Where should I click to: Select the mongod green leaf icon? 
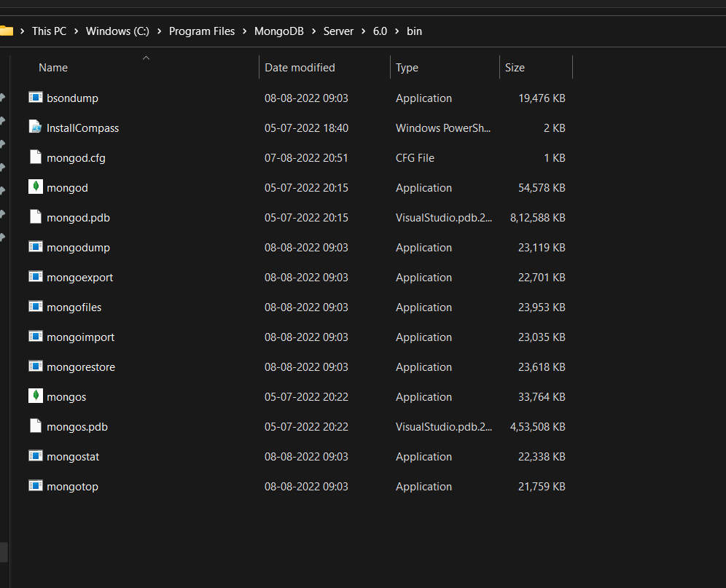[35, 187]
